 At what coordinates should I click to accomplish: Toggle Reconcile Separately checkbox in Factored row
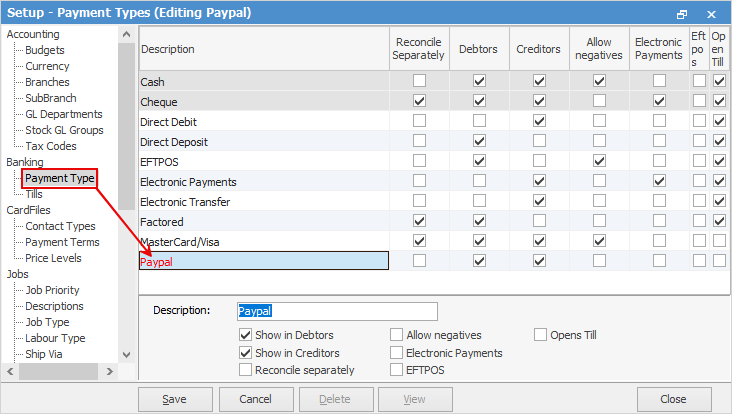tap(419, 221)
